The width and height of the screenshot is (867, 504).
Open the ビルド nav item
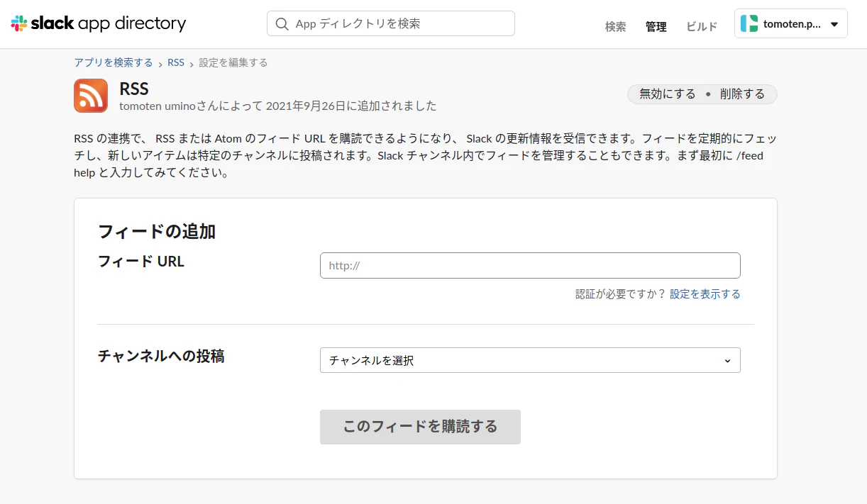click(x=702, y=27)
